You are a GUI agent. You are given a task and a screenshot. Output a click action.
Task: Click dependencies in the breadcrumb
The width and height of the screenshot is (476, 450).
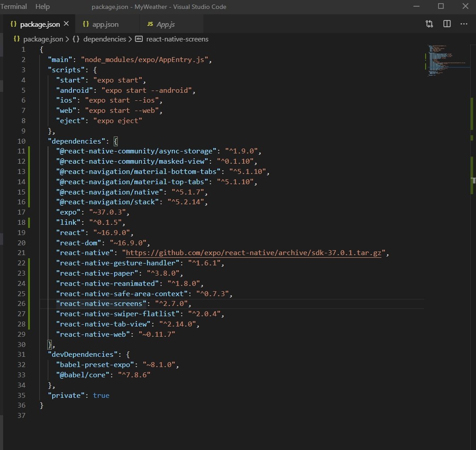[104, 39]
